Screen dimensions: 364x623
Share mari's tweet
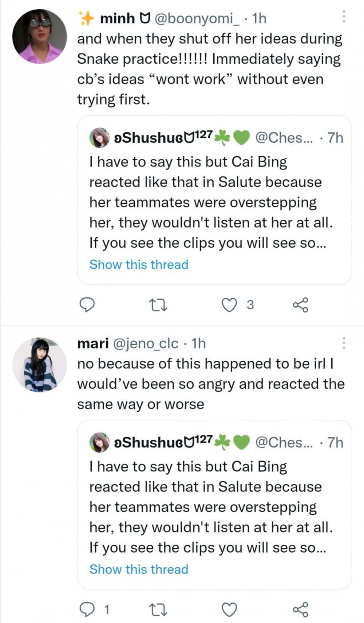click(301, 609)
